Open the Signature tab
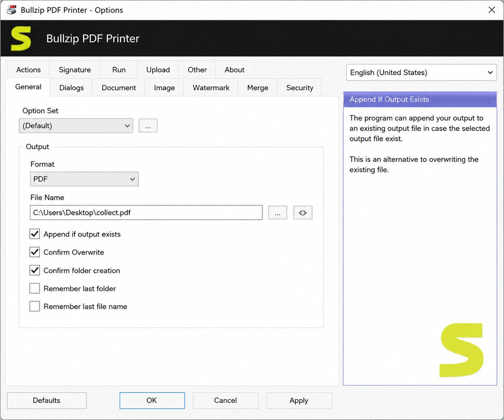This screenshot has width=504, height=420. click(75, 70)
